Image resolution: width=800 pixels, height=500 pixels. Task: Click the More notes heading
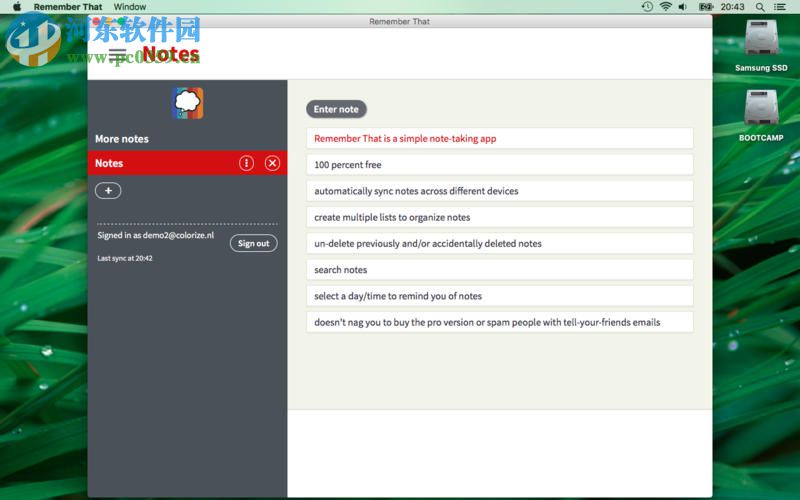click(x=122, y=139)
